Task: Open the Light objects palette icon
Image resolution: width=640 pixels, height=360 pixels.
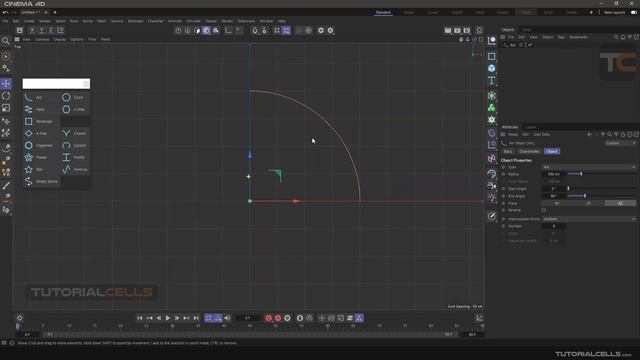Action: (x=491, y=198)
